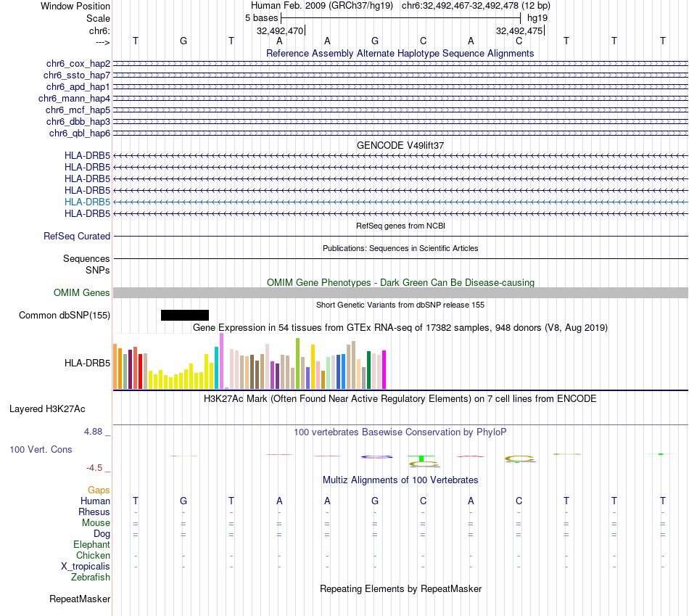Select the cyan bar in the GTEx chart
Viewport: 689px width, 616px height.
(217, 368)
